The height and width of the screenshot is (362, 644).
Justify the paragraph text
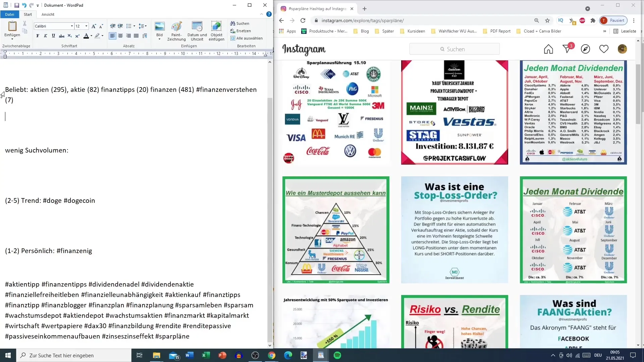136,36
